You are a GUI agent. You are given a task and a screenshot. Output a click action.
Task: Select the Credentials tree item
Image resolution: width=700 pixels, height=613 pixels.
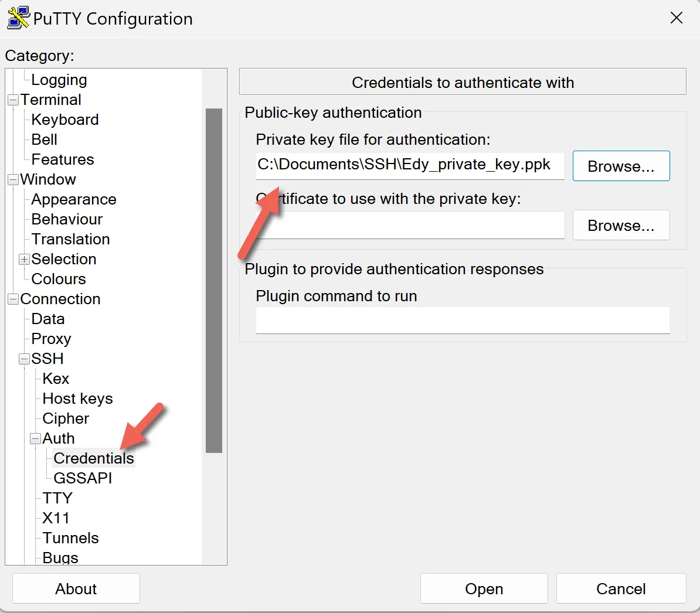[x=93, y=458]
